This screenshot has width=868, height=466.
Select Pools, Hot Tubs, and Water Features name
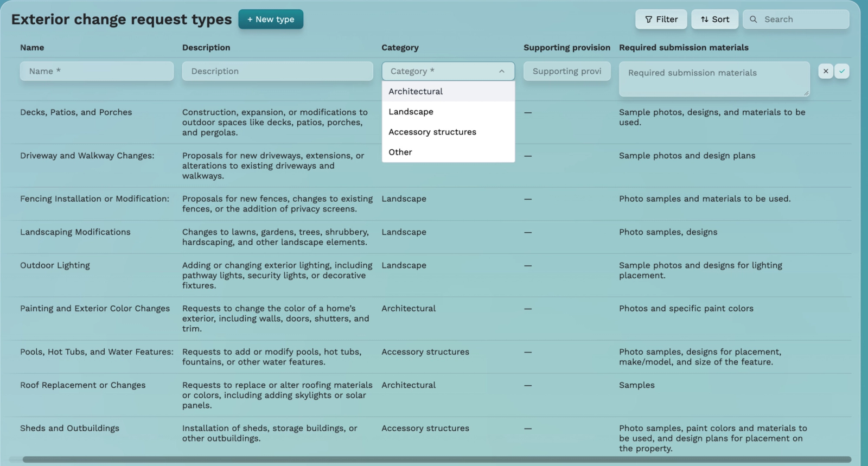click(x=97, y=352)
